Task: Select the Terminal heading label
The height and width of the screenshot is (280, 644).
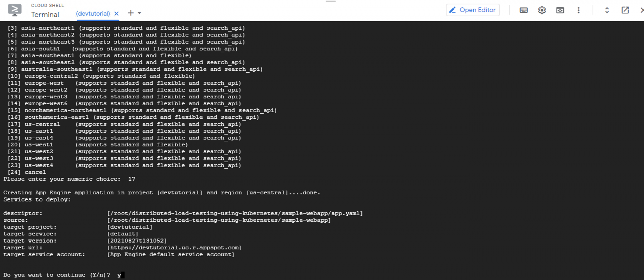Action: click(x=45, y=15)
